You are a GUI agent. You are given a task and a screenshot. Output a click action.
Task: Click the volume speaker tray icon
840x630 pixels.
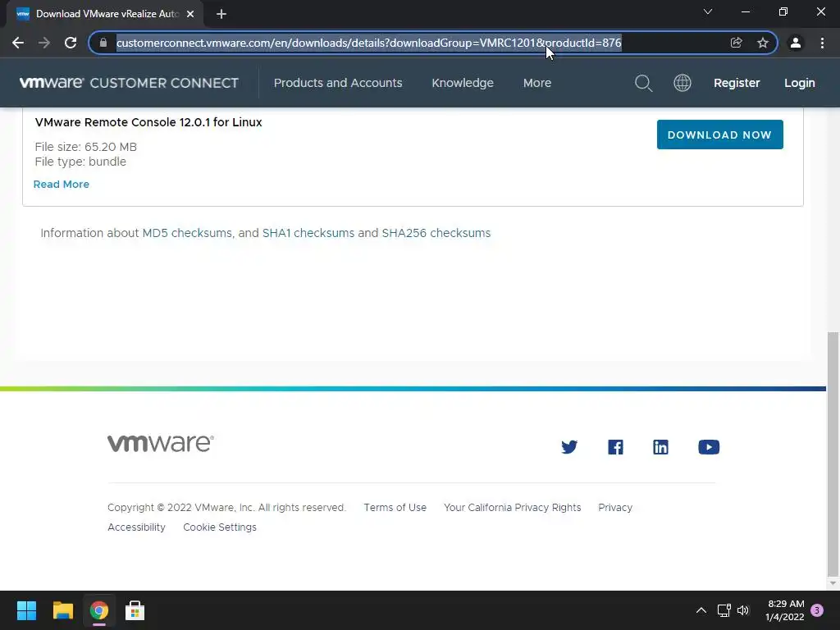point(743,610)
